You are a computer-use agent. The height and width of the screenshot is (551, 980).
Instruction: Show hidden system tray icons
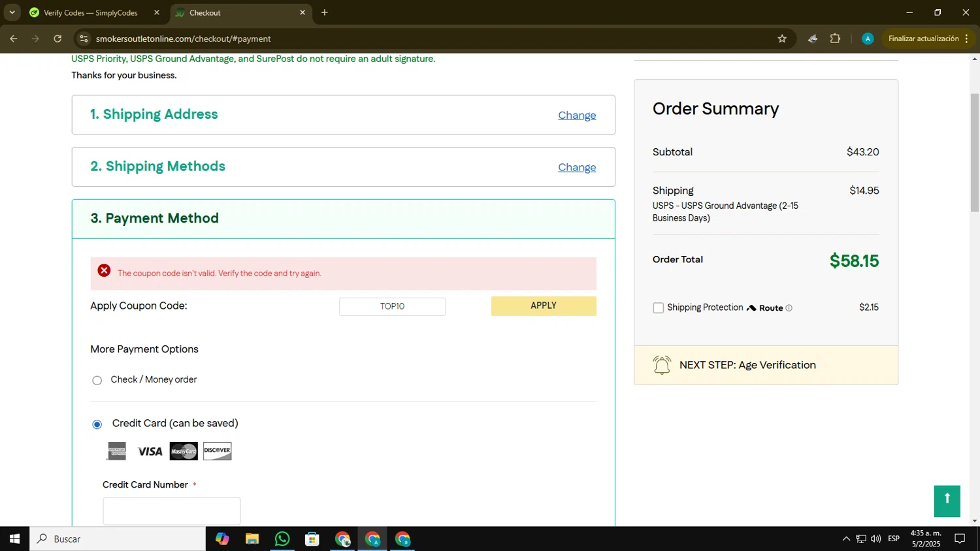click(846, 539)
